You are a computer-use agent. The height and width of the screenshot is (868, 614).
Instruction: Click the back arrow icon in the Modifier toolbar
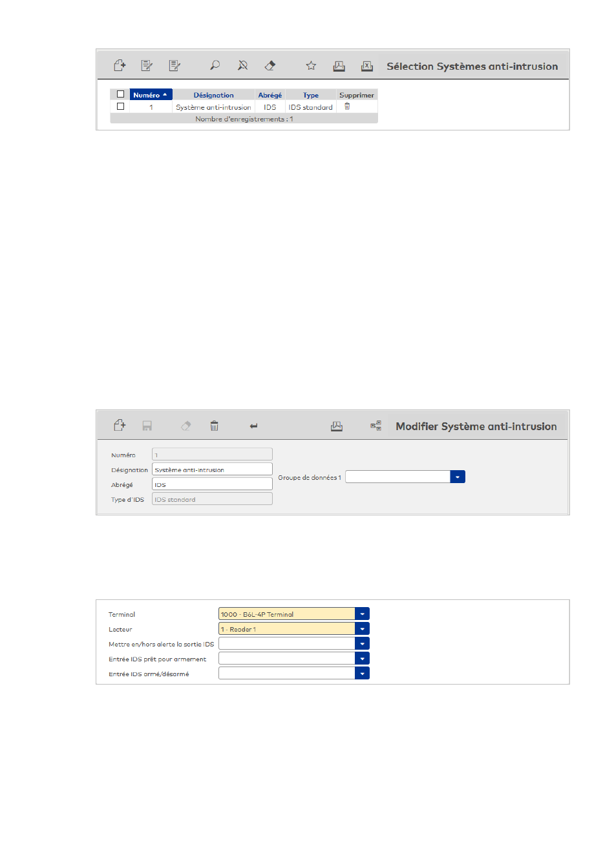click(x=254, y=426)
